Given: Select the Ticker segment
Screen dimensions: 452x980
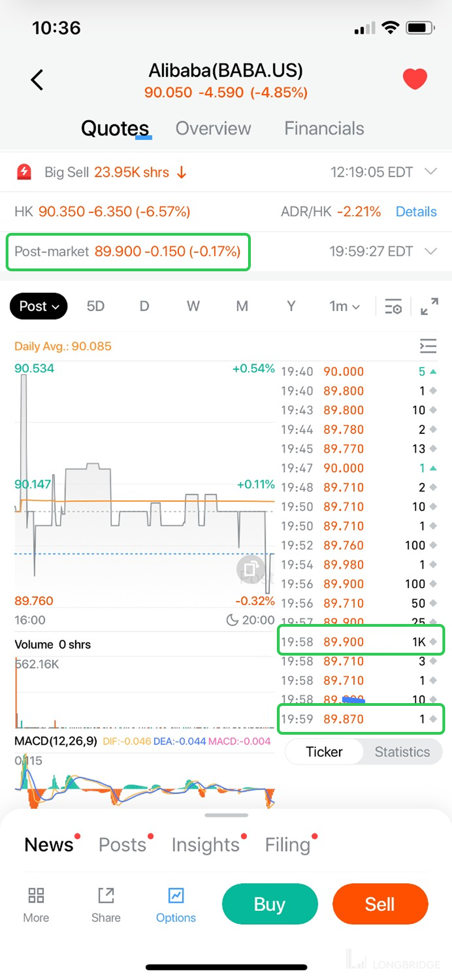Looking at the screenshot, I should (x=324, y=752).
